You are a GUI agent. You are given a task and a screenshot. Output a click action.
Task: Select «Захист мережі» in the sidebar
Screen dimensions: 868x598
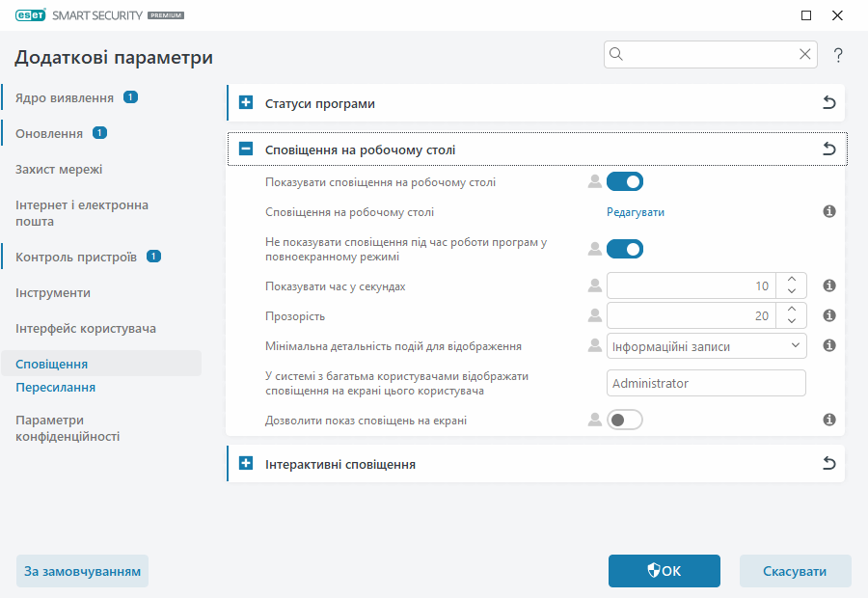click(56, 168)
